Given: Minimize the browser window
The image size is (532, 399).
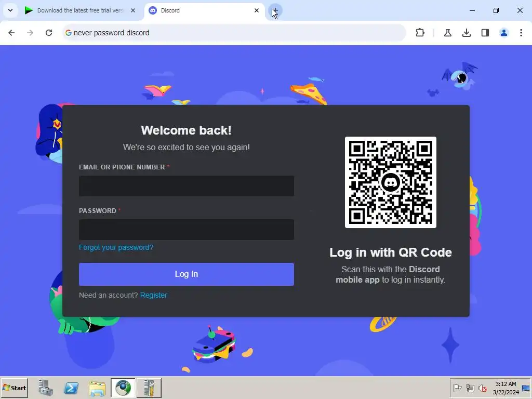Looking at the screenshot, I should click(472, 10).
